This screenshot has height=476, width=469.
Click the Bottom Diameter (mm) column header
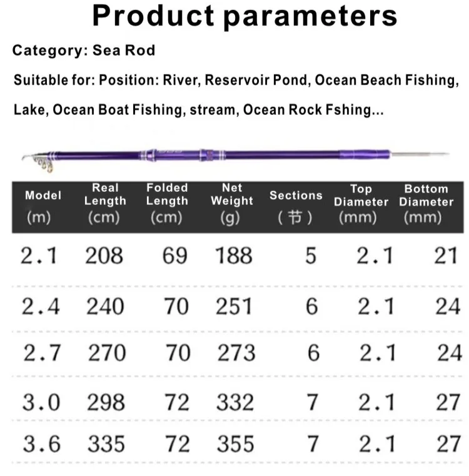pos(426,204)
